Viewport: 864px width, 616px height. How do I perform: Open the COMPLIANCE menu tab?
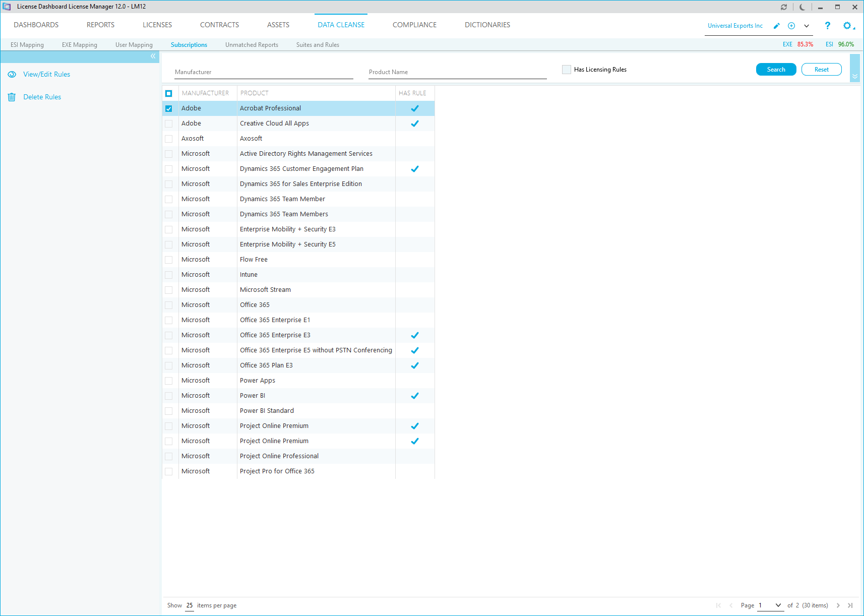coord(414,25)
